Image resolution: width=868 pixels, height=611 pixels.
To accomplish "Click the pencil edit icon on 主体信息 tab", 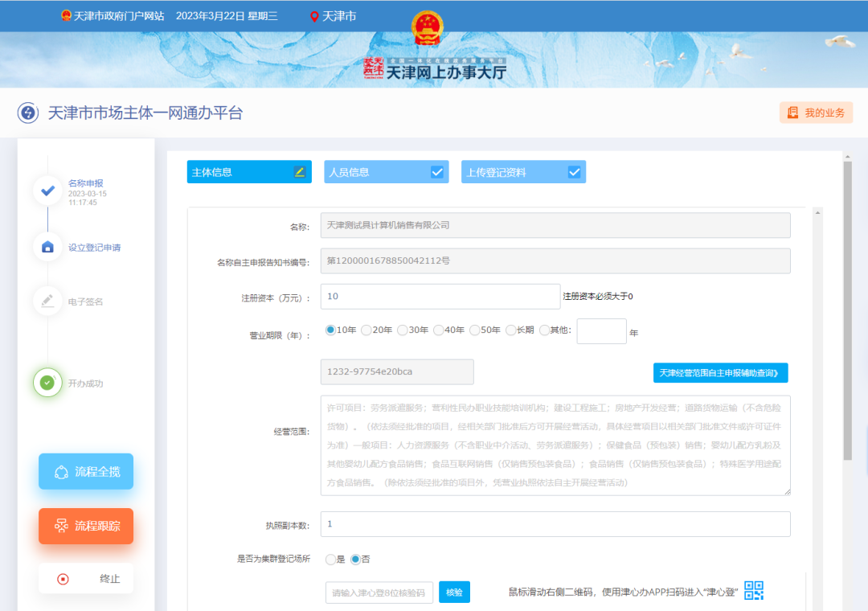I will [x=300, y=172].
